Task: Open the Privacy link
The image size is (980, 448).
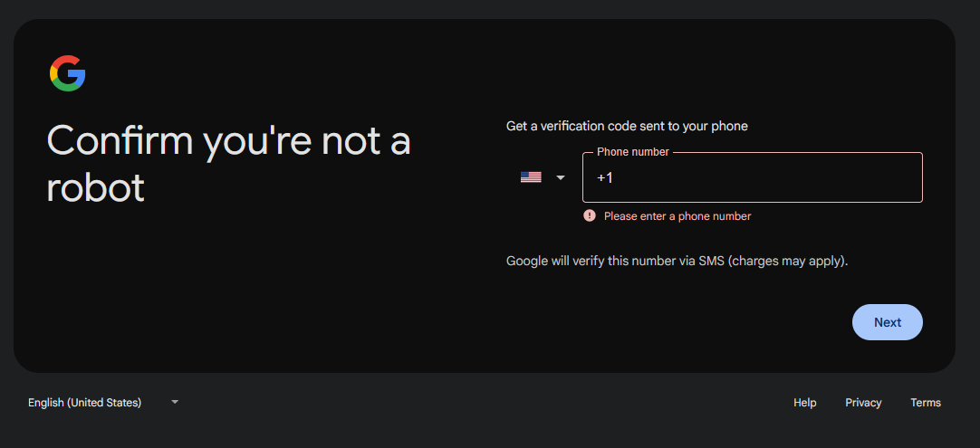Action: (x=863, y=403)
